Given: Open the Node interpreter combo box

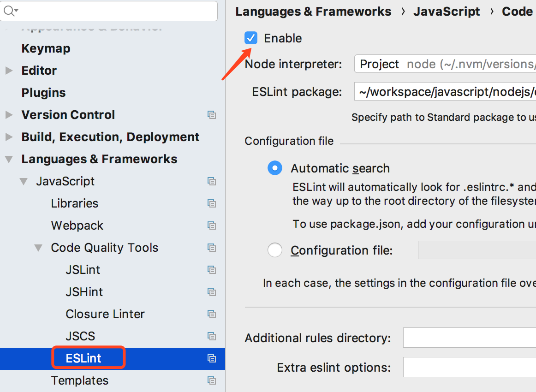Looking at the screenshot, I should click(445, 64).
